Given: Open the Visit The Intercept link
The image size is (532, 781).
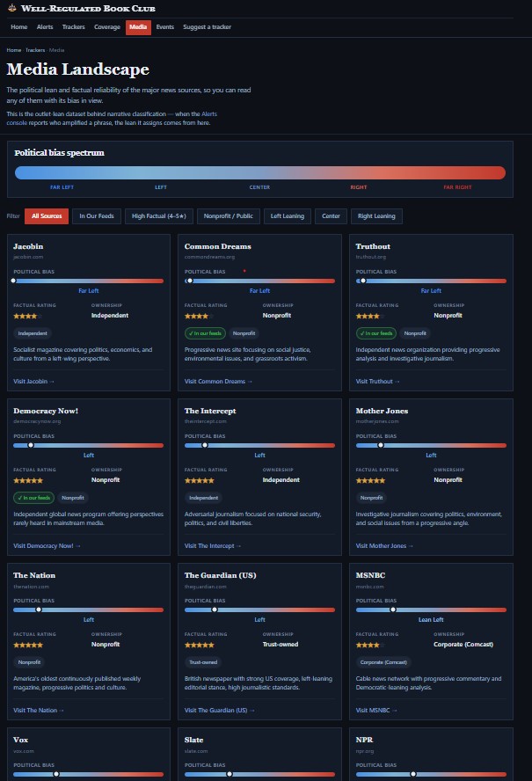Looking at the screenshot, I should tap(213, 546).
